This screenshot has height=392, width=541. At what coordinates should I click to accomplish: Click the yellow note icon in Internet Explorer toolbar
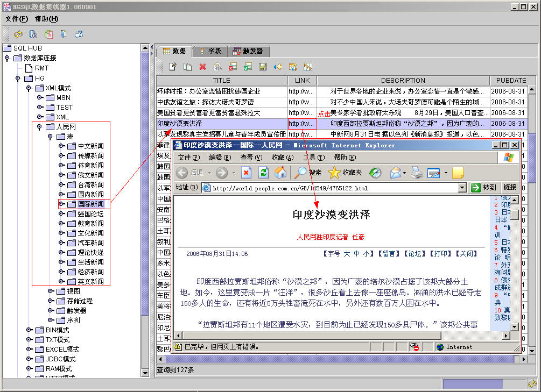click(458, 173)
